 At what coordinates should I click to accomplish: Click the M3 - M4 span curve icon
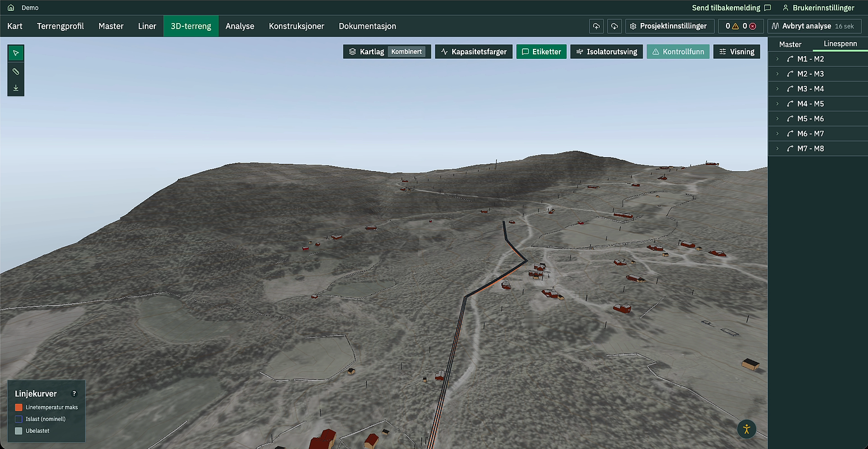[790, 89]
